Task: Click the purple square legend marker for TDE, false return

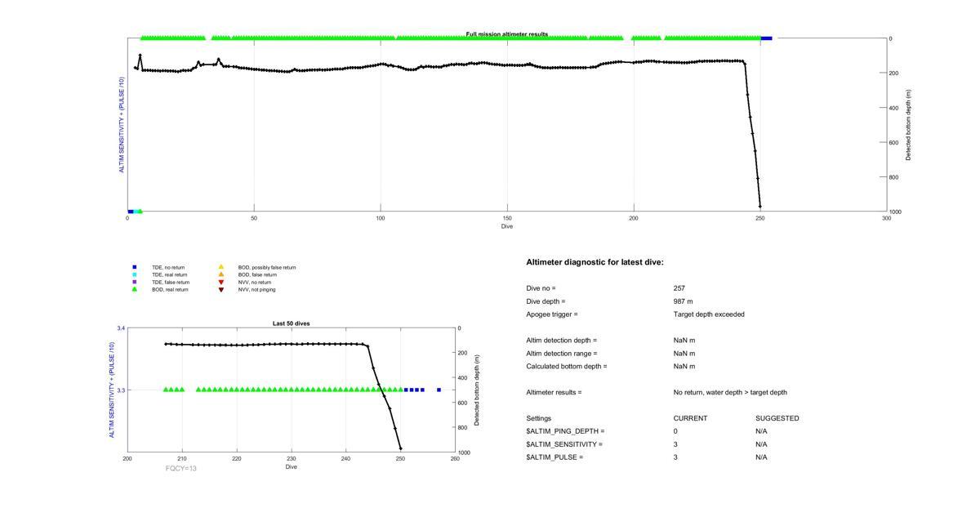Action: (135, 282)
